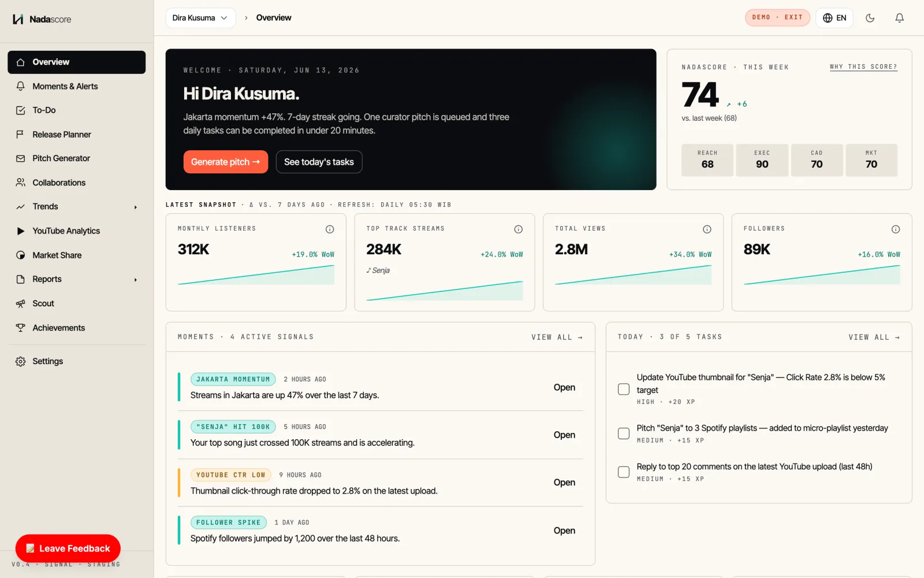Open the Dira Kusuma artist dropdown

coord(200,18)
